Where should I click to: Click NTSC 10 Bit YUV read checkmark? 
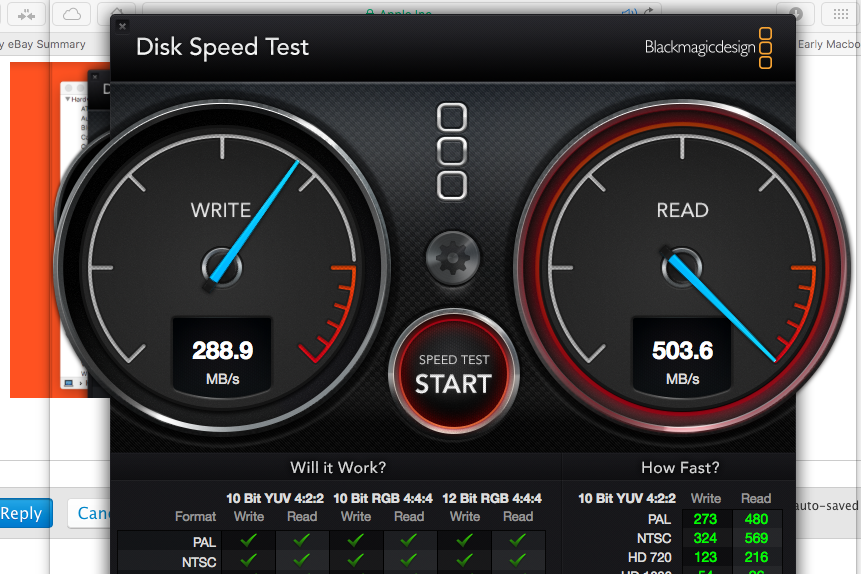tap(301, 561)
